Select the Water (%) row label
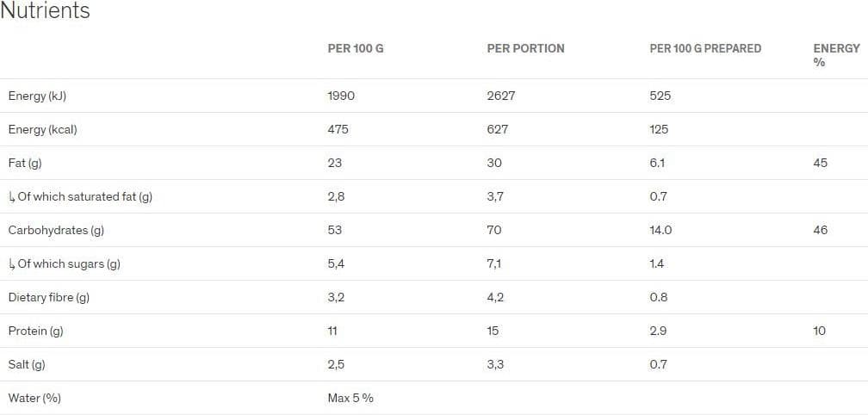Viewport: 868px width, 415px height. click(34, 399)
